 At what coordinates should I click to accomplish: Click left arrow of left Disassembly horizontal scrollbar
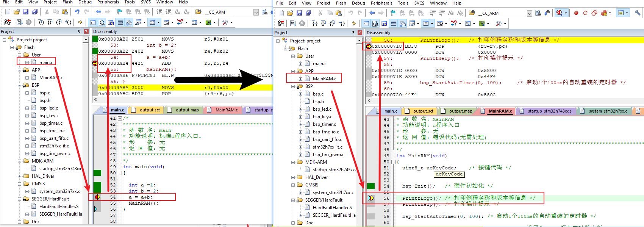(x=95, y=100)
